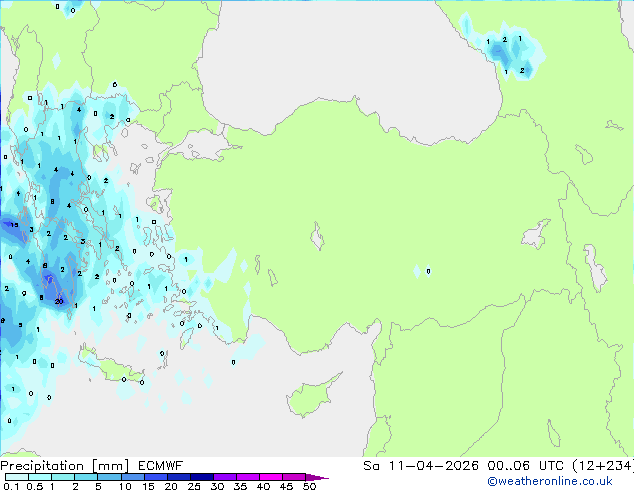The height and width of the screenshot is (490, 634).
Task: Click the 20–25 mm legend swatch
Action: pos(178,477)
